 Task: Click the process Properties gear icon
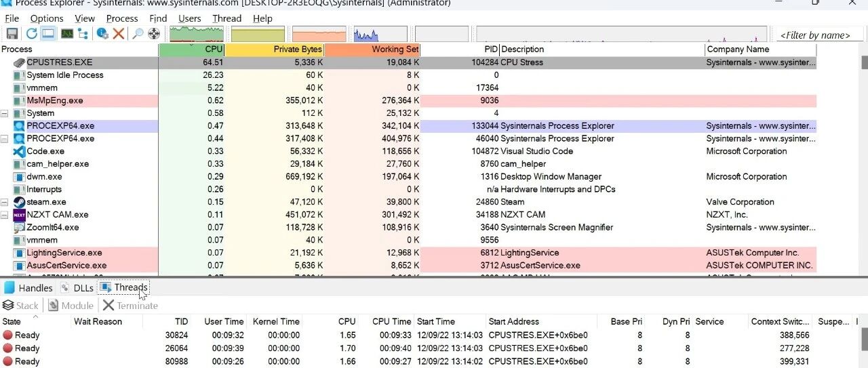[x=102, y=33]
